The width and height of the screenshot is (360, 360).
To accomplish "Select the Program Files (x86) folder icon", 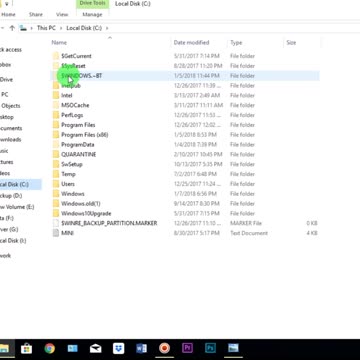I will [x=56, y=135].
